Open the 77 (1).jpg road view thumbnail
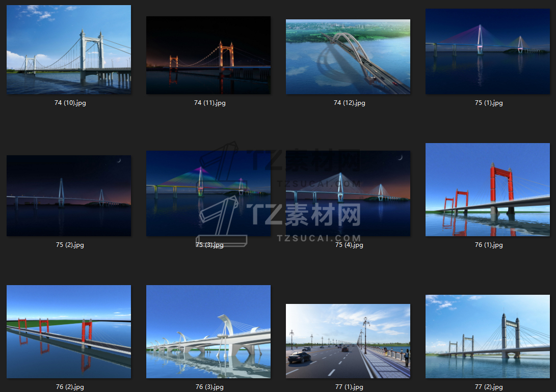This screenshot has height=392, width=556. coord(348,341)
